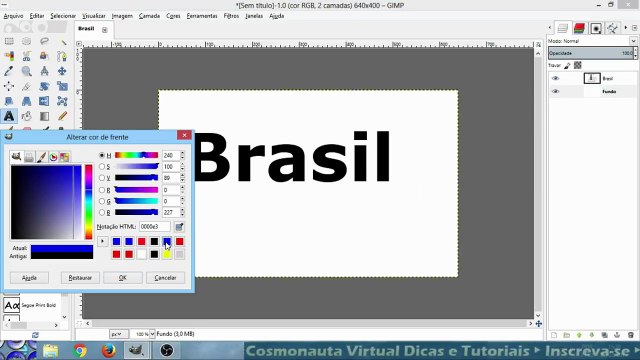This screenshot has height=360, width=640.
Task: Click the Ajuda button in color dialog
Action: click(x=29, y=278)
